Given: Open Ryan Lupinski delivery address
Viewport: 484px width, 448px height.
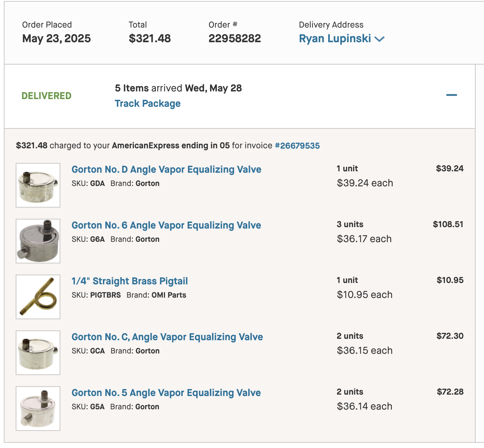Looking at the screenshot, I should 335,38.
